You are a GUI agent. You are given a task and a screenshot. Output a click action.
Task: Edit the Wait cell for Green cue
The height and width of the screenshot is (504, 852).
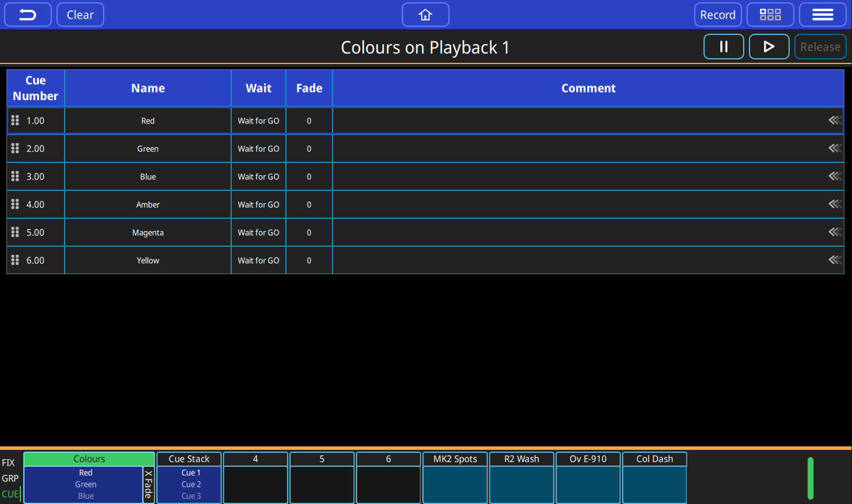pyautogui.click(x=259, y=149)
